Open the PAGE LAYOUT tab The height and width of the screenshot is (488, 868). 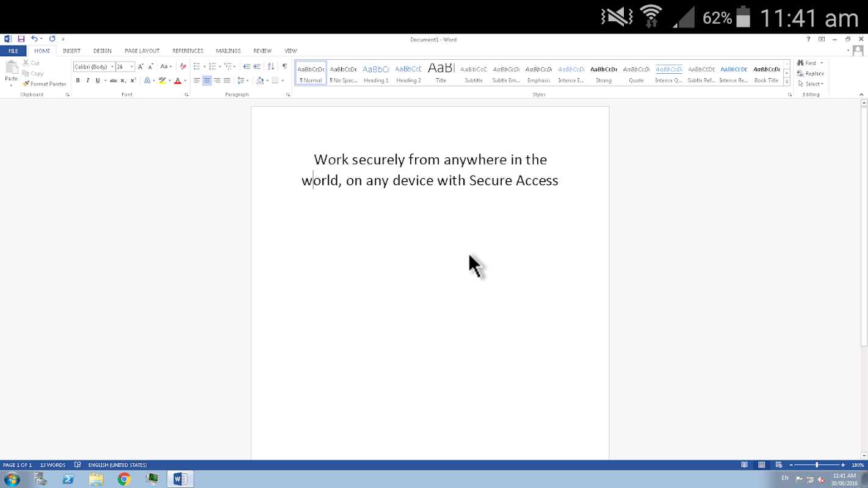142,51
